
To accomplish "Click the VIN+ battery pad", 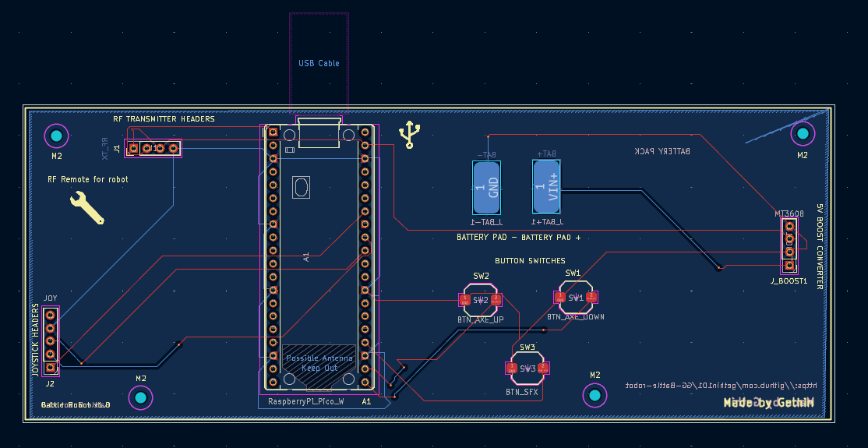I will [x=546, y=187].
